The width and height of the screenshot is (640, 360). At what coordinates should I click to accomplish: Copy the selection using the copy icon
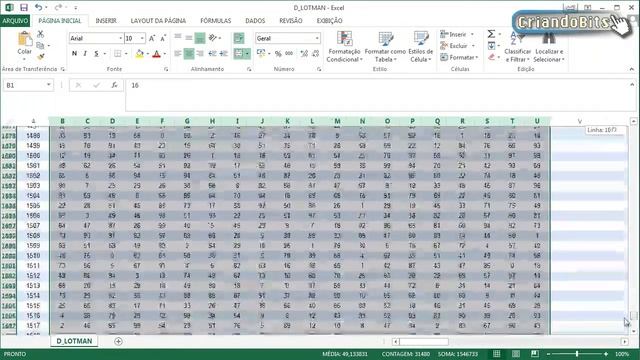(40, 45)
